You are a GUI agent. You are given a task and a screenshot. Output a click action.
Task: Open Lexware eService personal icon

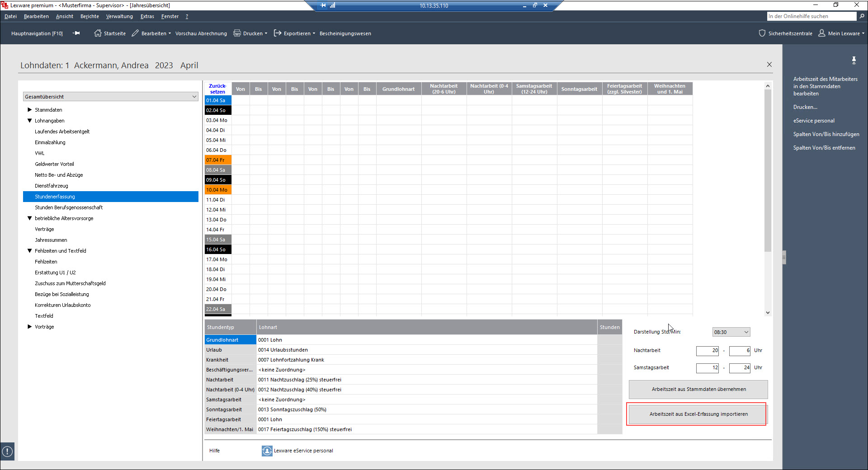[267, 451]
